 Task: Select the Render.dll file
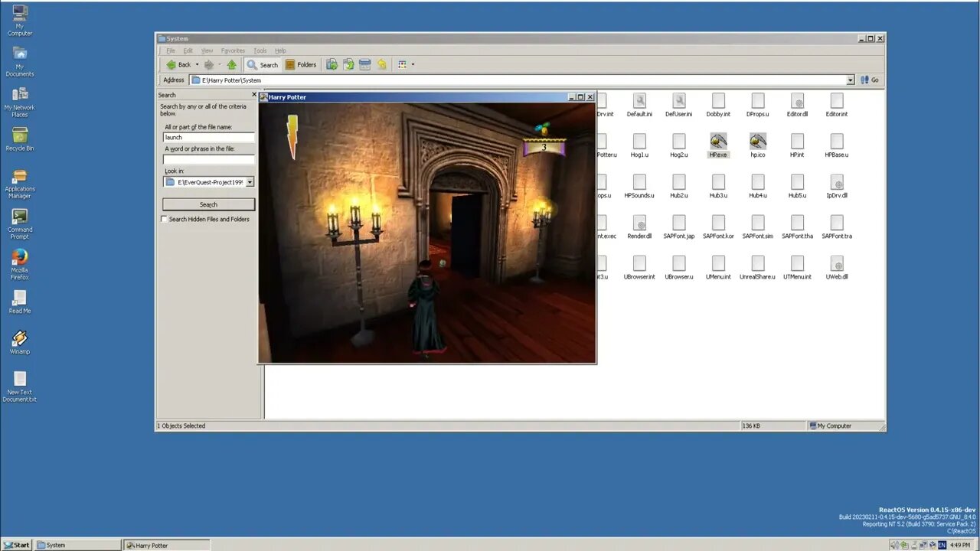coord(639,226)
